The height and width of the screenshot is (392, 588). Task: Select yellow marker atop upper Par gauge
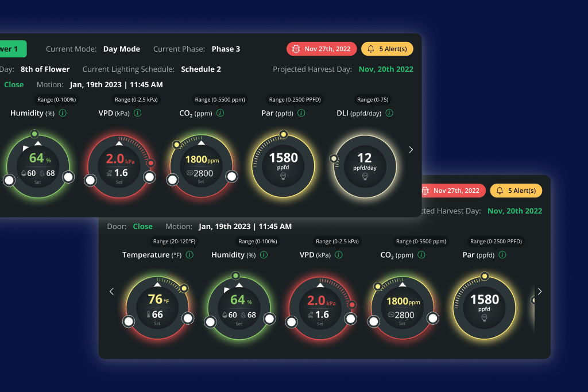pyautogui.click(x=284, y=134)
